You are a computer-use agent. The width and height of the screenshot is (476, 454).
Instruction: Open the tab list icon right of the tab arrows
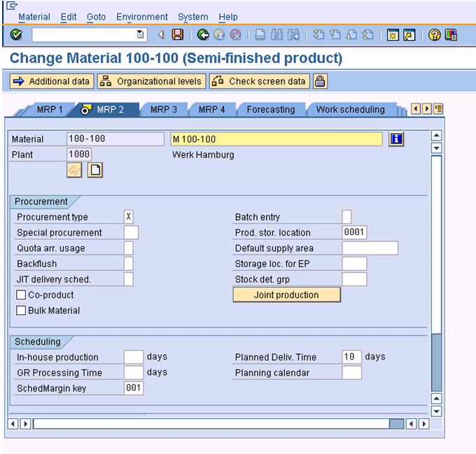[438, 109]
